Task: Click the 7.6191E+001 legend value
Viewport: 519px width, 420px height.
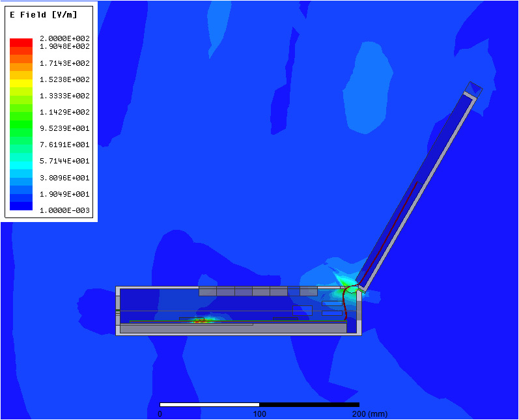Action: coord(64,145)
